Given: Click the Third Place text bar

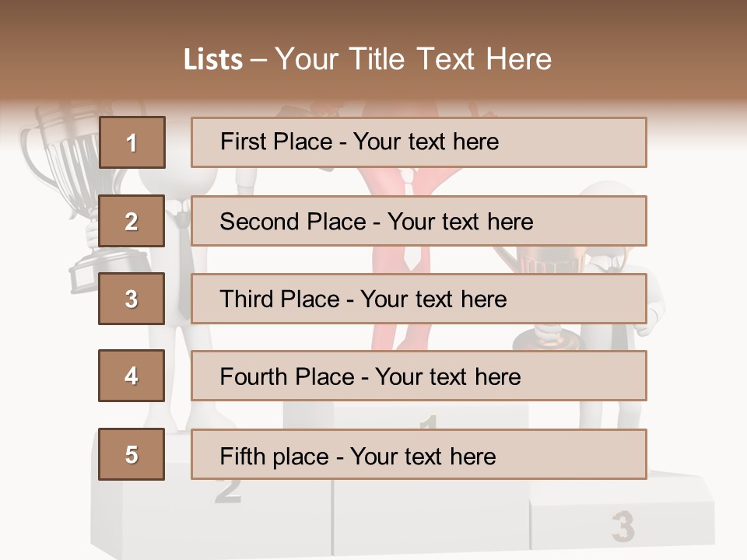Looking at the screenshot, I should tap(419, 299).
